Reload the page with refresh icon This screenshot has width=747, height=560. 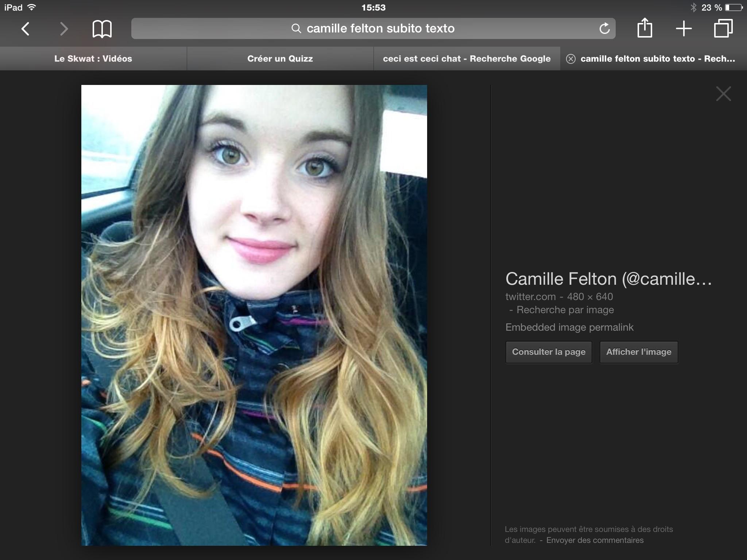(604, 28)
